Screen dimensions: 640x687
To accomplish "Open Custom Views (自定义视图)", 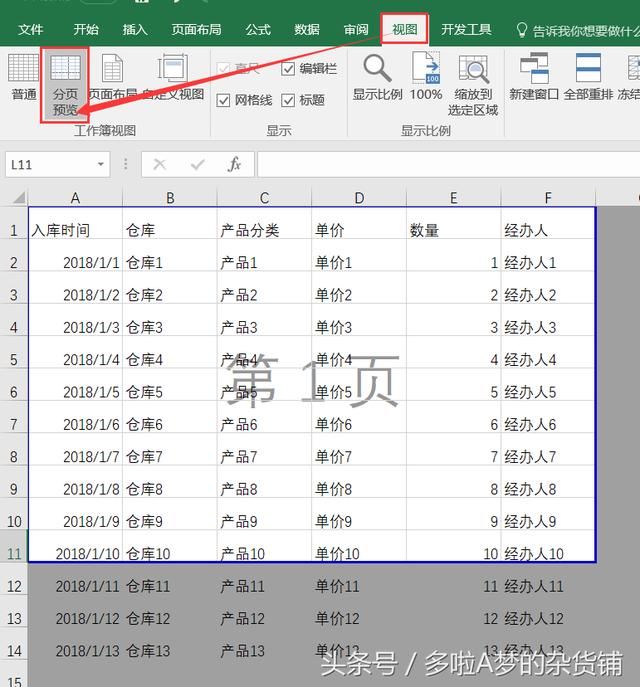I will tap(173, 77).
